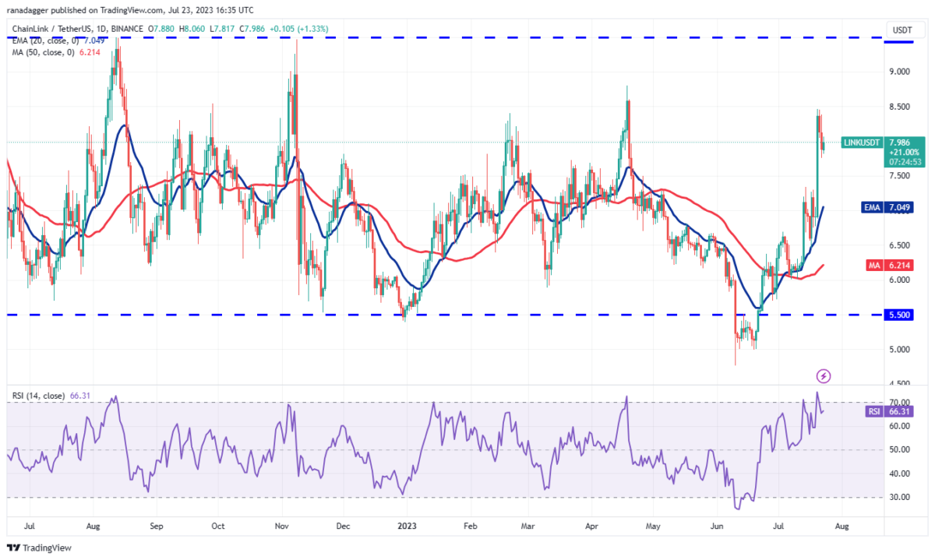Click the 2023 label on time axis

tap(405, 526)
